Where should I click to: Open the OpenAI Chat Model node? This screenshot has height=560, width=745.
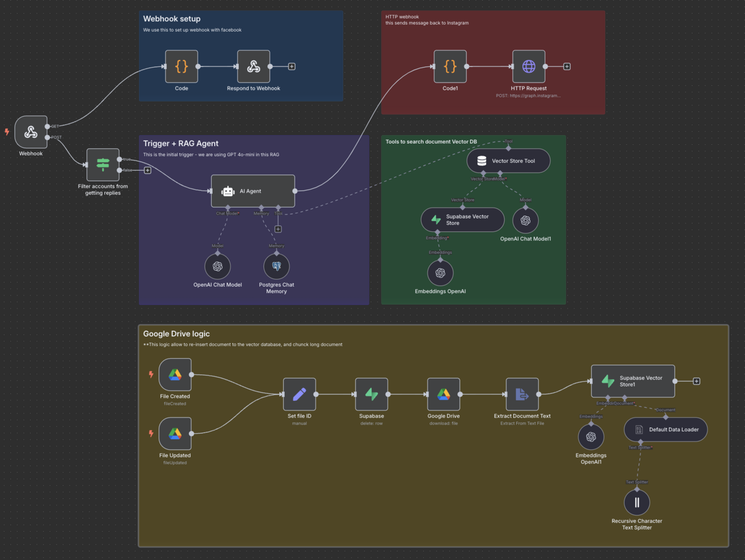point(217,266)
